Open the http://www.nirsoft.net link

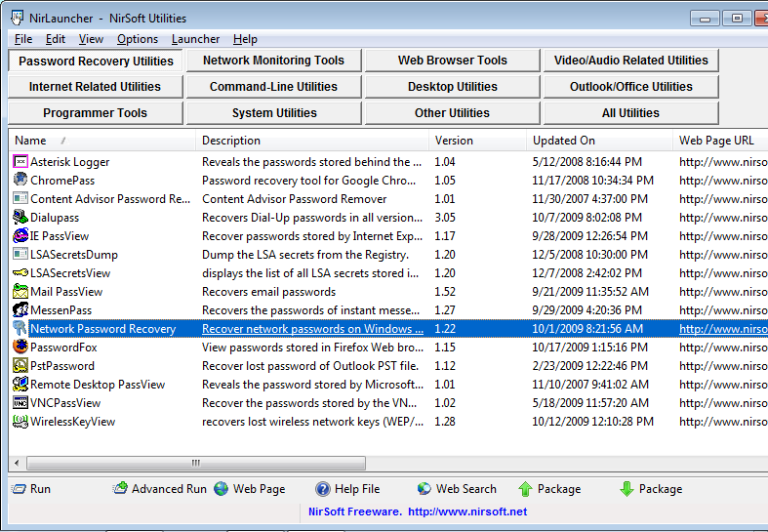[x=467, y=512]
